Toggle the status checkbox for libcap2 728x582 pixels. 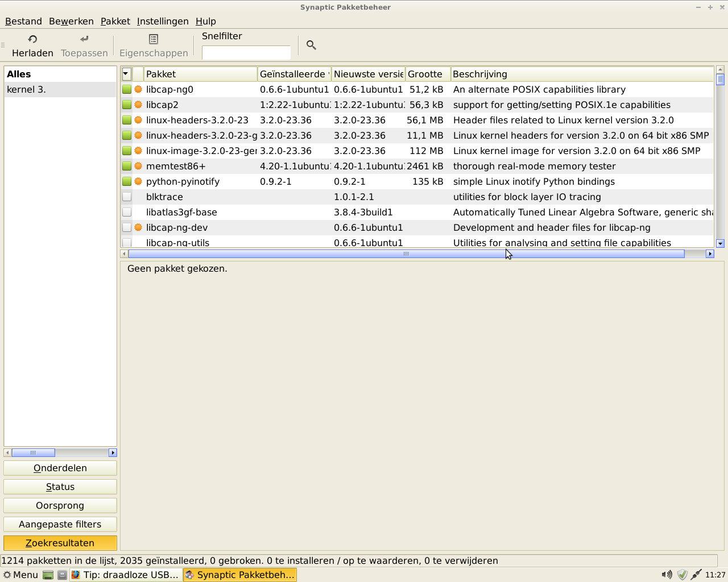pyautogui.click(x=127, y=105)
